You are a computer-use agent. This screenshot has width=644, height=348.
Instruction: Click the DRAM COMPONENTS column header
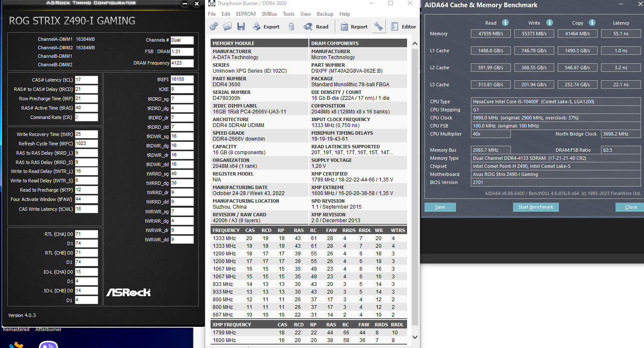pos(358,43)
